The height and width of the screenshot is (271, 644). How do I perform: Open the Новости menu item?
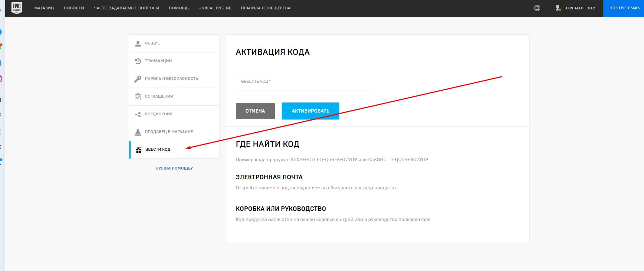point(74,8)
